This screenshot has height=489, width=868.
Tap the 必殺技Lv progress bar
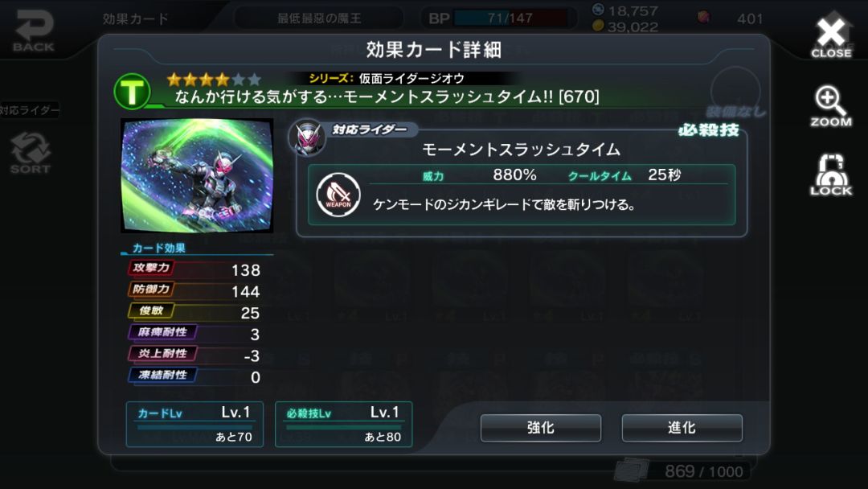tap(343, 427)
